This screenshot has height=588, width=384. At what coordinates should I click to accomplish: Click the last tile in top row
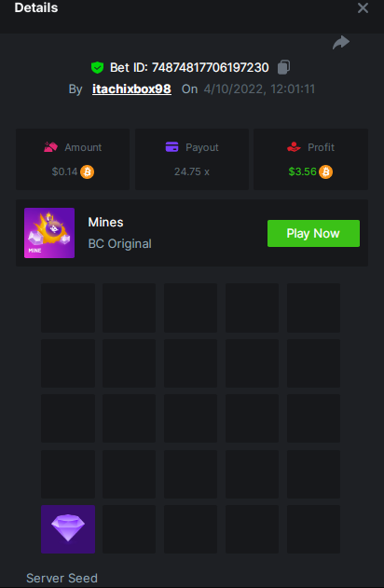[x=313, y=308]
